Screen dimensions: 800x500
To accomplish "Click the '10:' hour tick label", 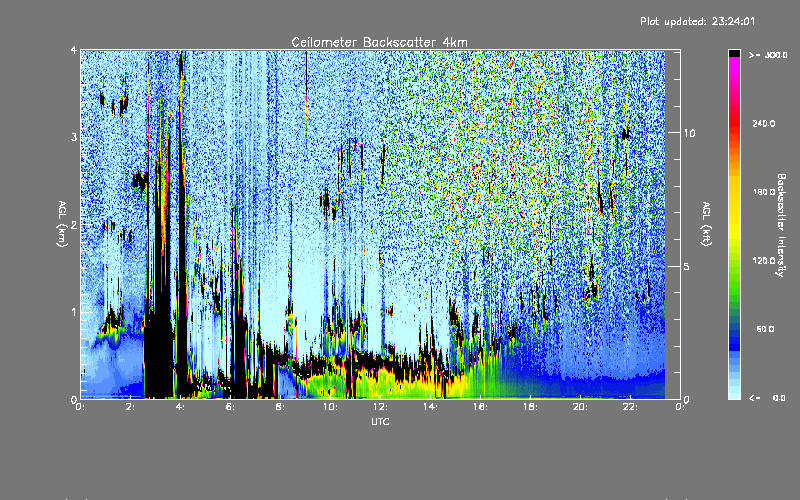I will coord(330,407).
